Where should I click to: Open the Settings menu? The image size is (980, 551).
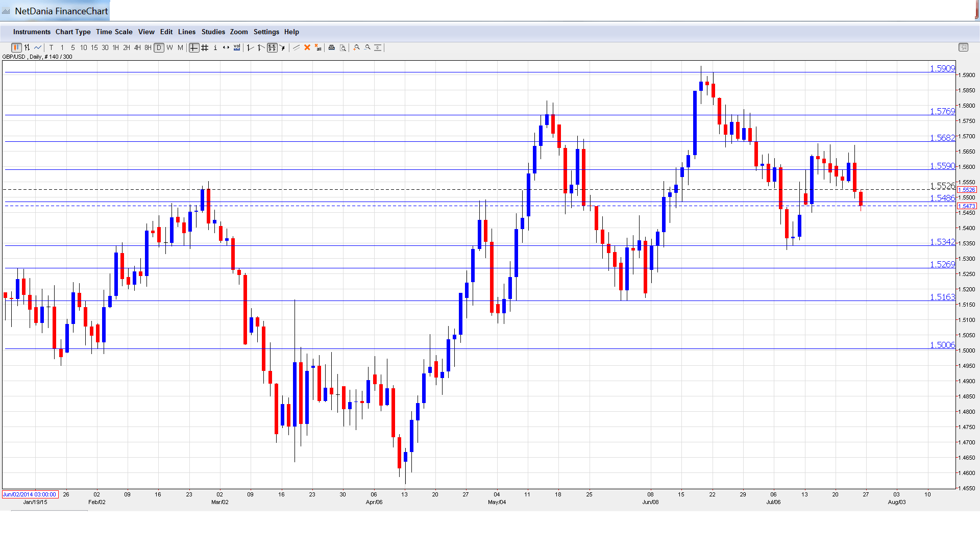(266, 32)
